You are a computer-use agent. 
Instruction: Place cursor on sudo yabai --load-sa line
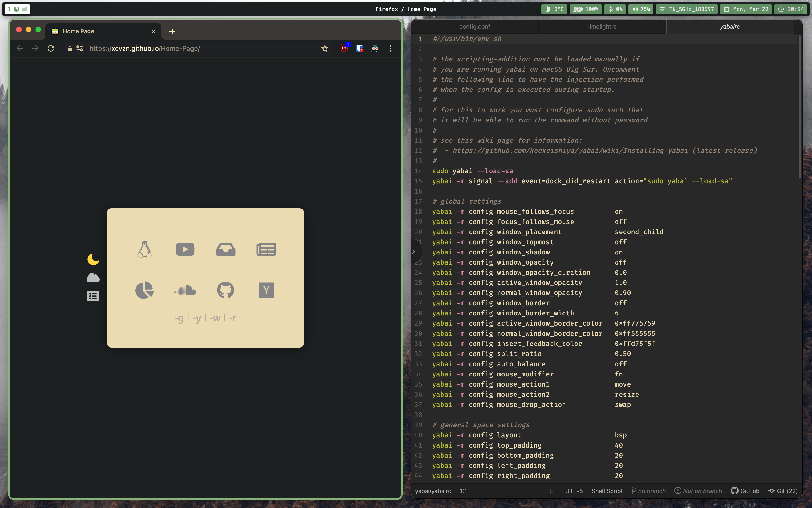(x=472, y=171)
